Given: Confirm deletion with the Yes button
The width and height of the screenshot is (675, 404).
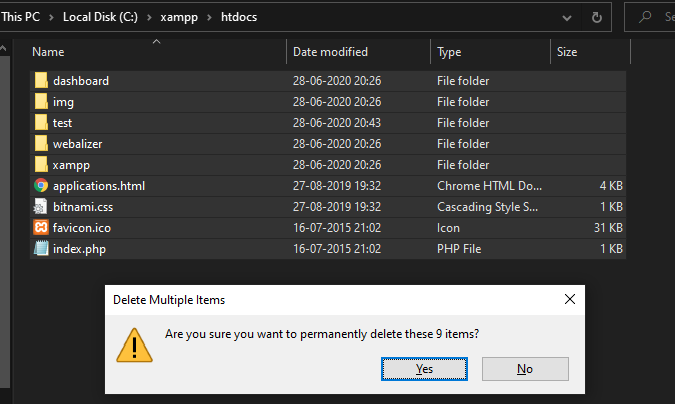Looking at the screenshot, I should (x=424, y=369).
